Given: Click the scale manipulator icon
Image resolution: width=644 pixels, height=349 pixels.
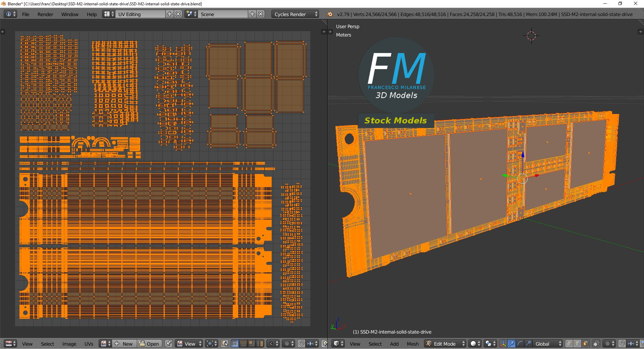Looking at the screenshot, I should [x=528, y=344].
